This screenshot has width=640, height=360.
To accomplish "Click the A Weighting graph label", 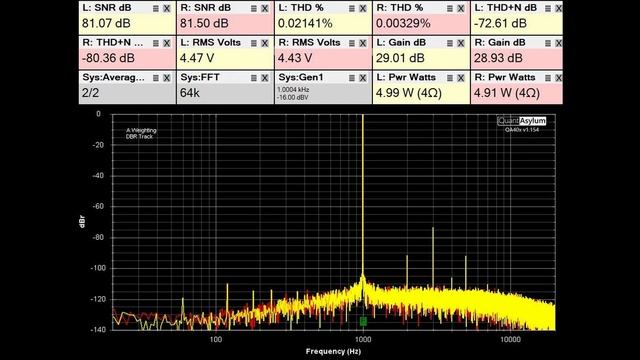I will (x=141, y=131).
